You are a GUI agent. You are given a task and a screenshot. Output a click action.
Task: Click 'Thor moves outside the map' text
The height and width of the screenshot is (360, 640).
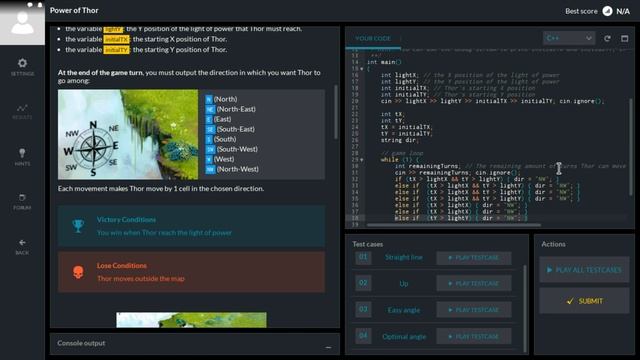coord(141,279)
